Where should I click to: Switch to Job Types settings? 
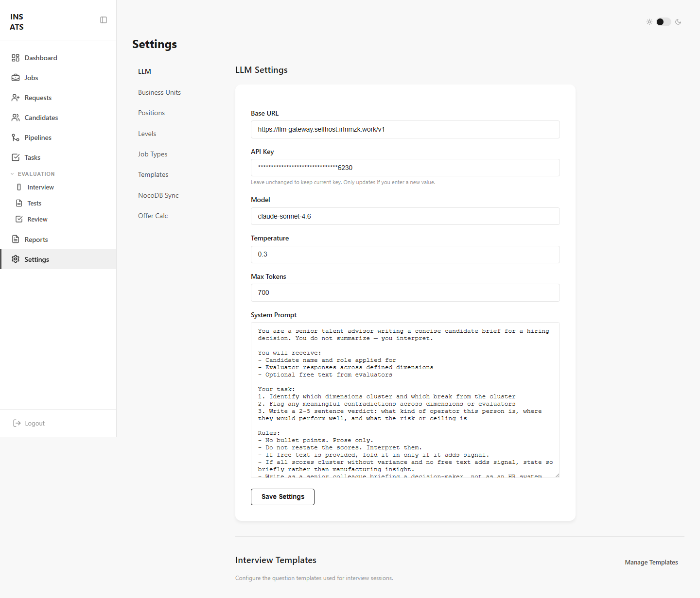pyautogui.click(x=153, y=154)
